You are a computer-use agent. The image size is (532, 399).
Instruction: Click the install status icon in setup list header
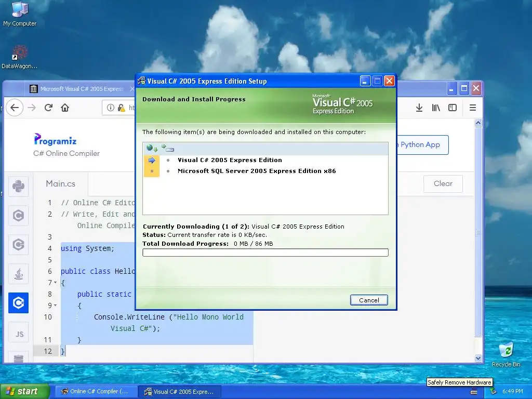[168, 148]
